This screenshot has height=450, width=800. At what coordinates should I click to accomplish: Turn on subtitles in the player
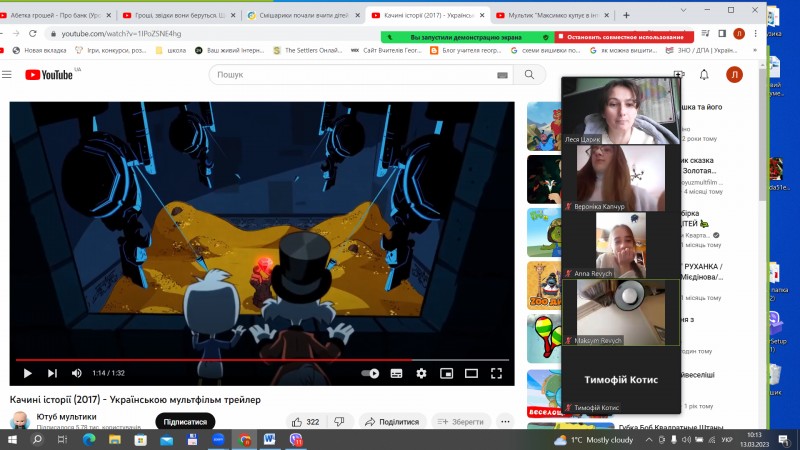point(396,373)
